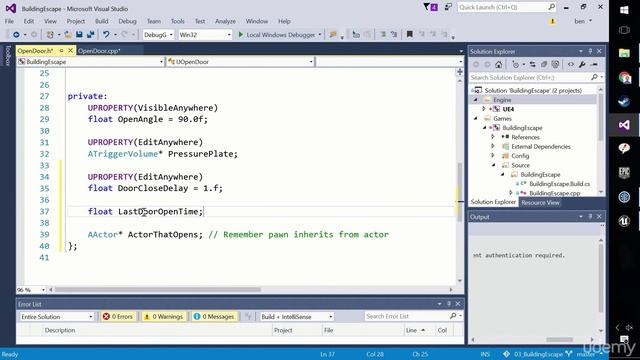Click the ben account name

[580, 21]
